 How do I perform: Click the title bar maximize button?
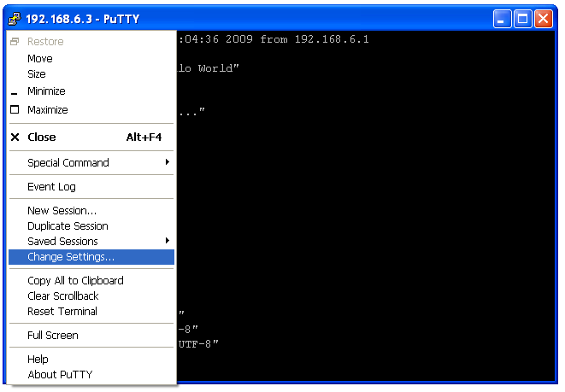coord(522,19)
